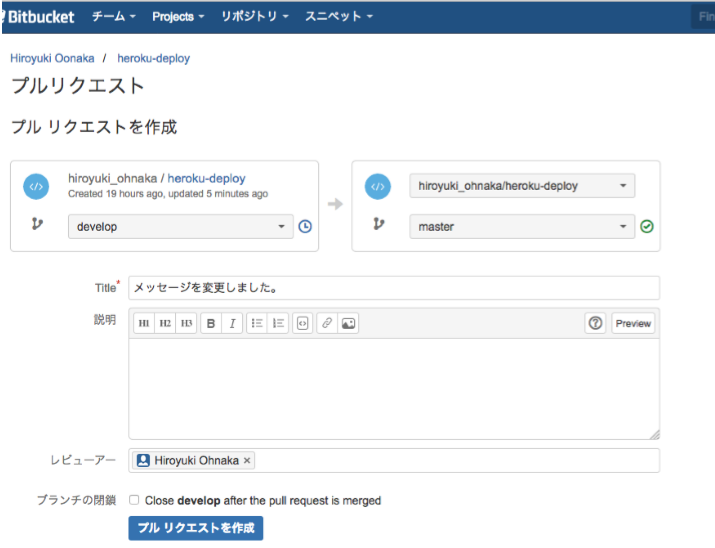
Task: Focus the Title input field
Action: [394, 288]
